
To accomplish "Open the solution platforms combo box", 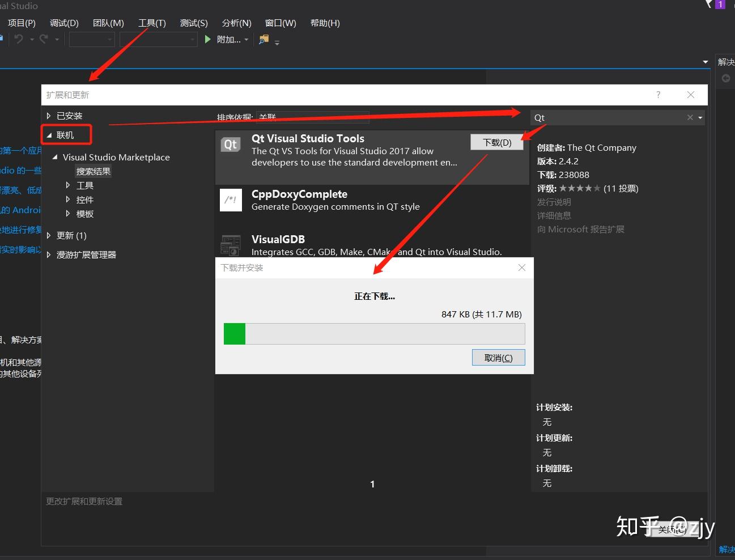I will point(158,40).
